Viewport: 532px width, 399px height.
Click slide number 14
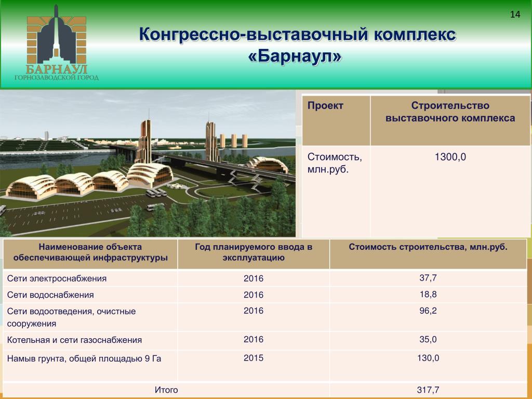point(515,14)
